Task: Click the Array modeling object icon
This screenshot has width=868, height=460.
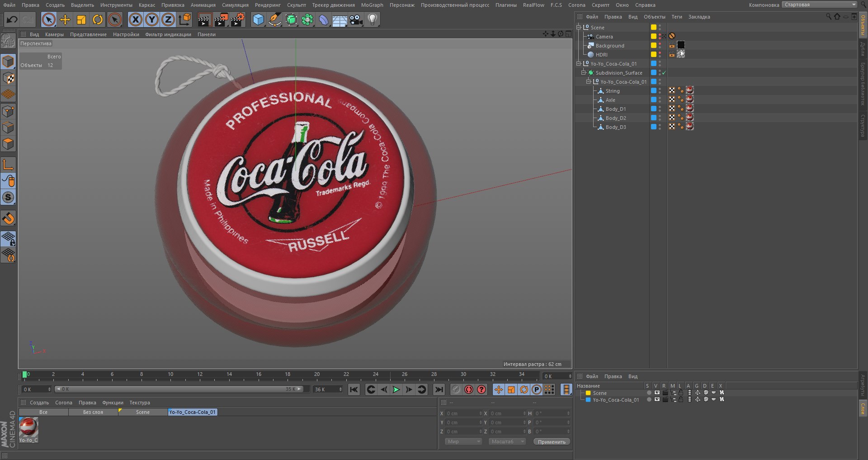Action: pyautogui.click(x=307, y=19)
